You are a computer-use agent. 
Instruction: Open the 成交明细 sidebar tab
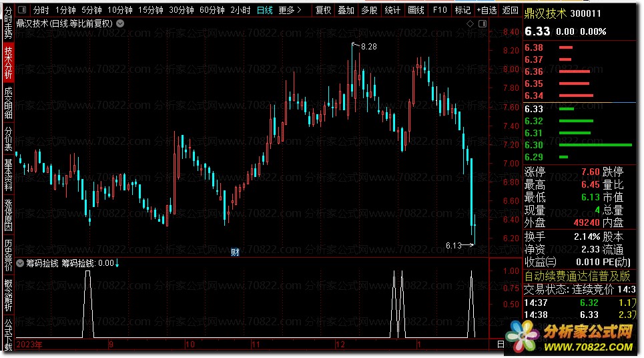click(8, 103)
